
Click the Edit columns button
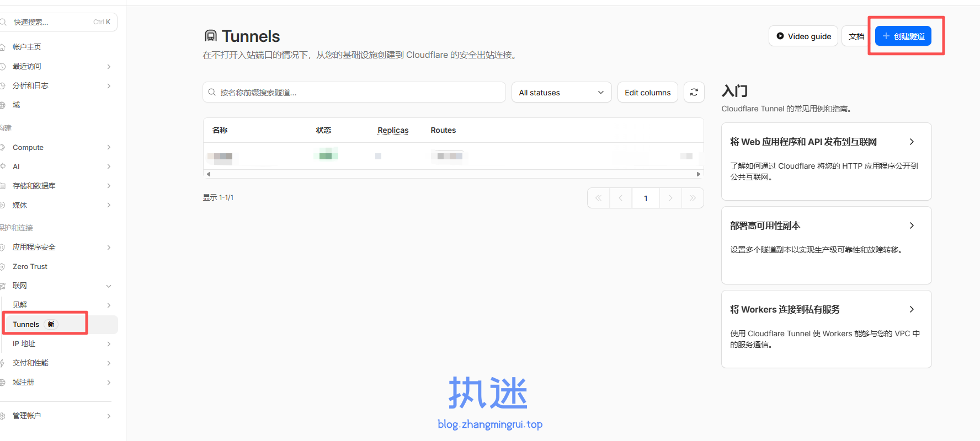(648, 92)
